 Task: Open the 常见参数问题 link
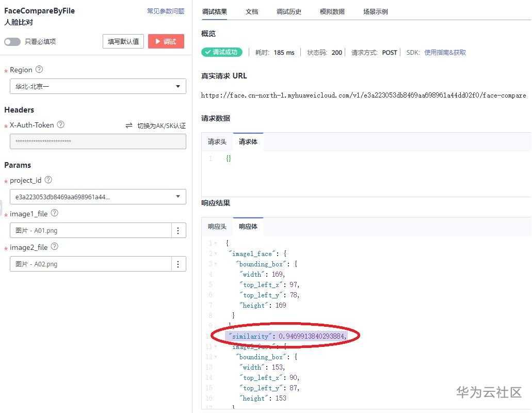[x=165, y=10]
